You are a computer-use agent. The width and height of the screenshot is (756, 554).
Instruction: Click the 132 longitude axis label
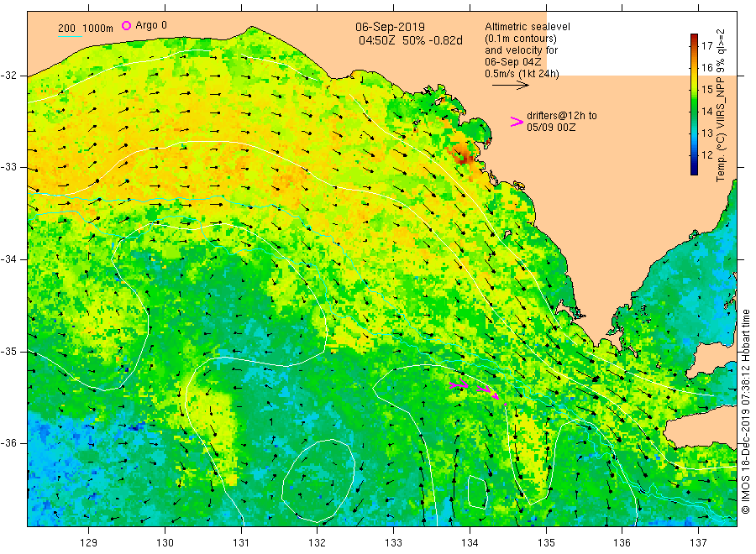click(x=318, y=543)
